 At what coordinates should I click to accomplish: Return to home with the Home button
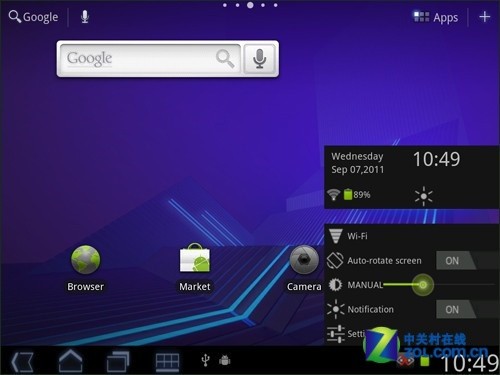(71, 361)
